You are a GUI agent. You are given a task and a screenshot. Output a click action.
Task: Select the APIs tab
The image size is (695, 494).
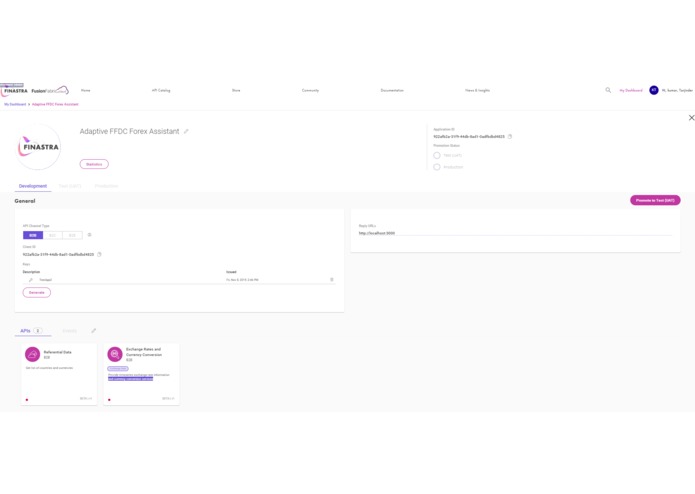31,331
